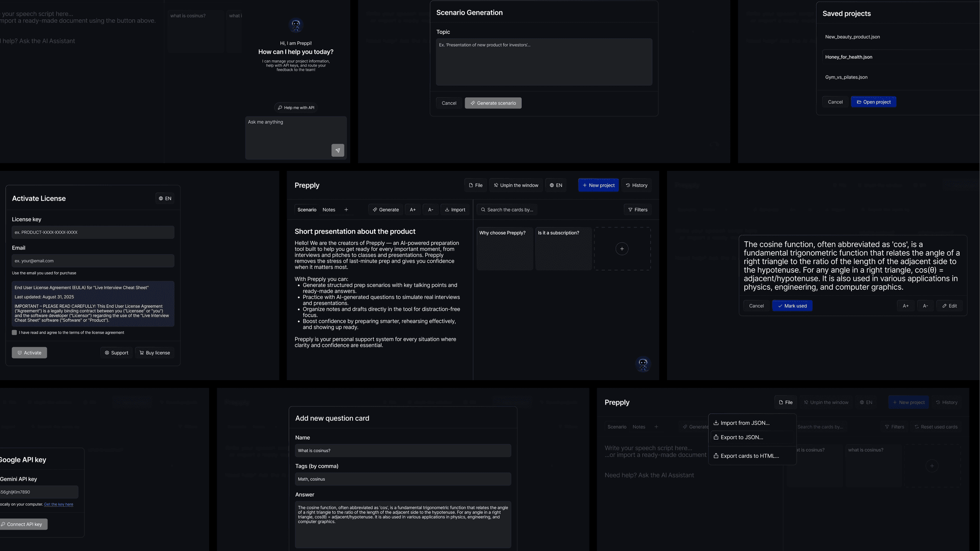
Task: Open the History panel
Action: 636,185
